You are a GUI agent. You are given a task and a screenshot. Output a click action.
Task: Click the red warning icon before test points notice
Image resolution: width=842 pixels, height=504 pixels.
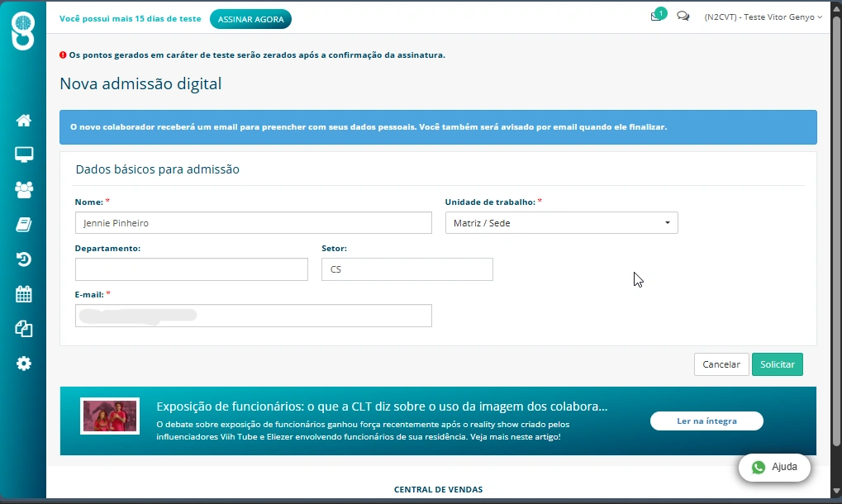click(63, 55)
